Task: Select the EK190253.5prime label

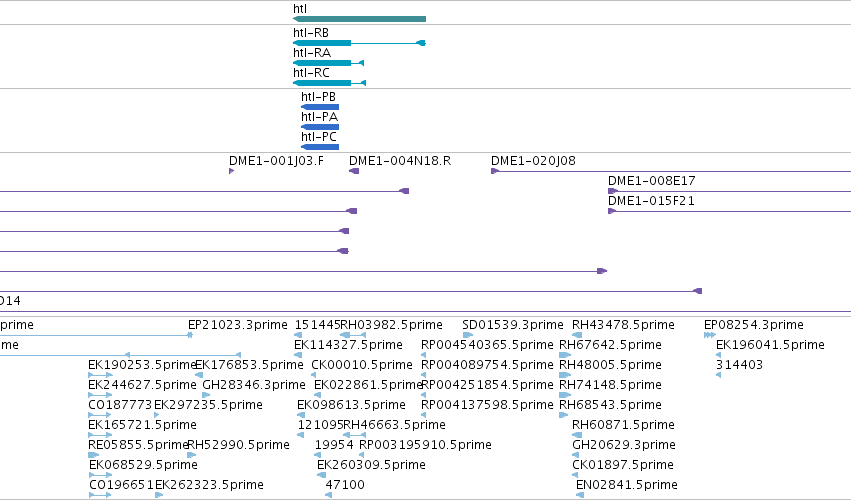Action: click(142, 365)
